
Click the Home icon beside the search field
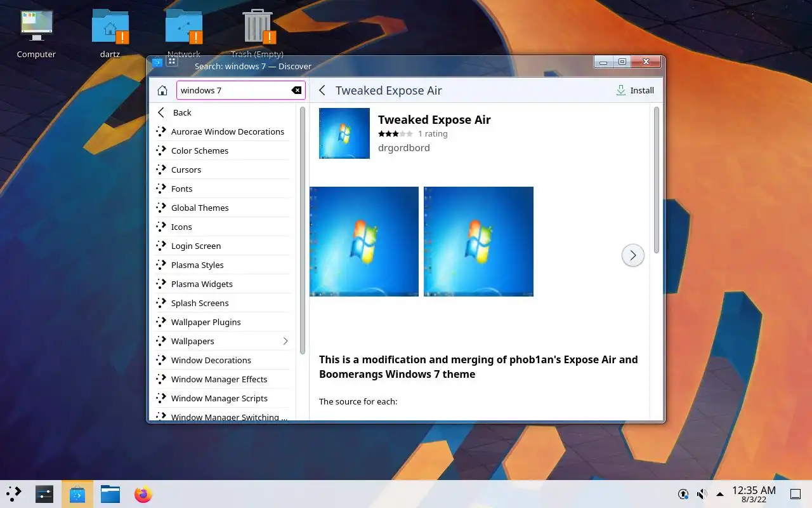(162, 90)
